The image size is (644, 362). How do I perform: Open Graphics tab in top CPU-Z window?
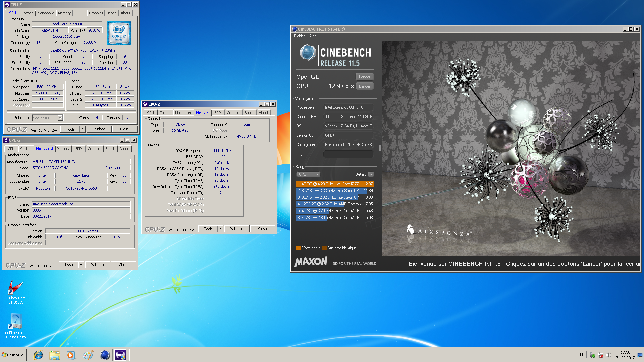96,13
